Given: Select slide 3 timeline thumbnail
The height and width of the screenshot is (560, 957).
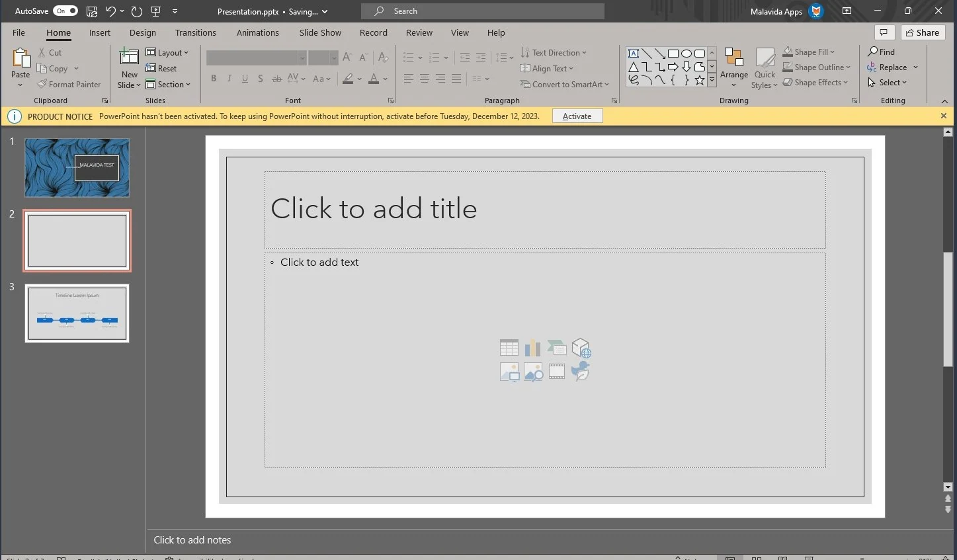Looking at the screenshot, I should pos(77,313).
